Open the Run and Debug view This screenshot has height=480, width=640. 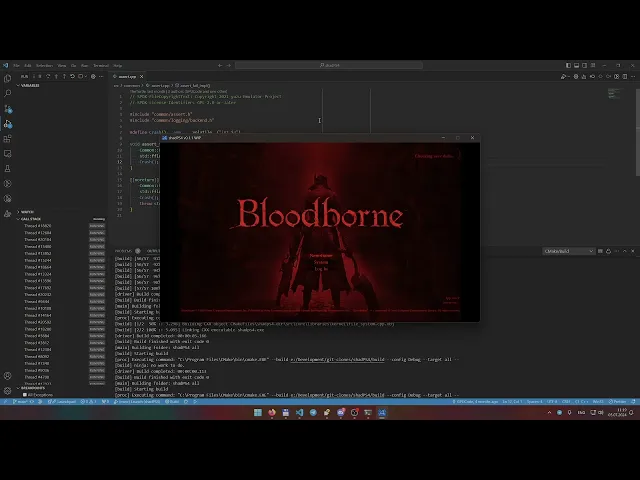(x=7, y=124)
